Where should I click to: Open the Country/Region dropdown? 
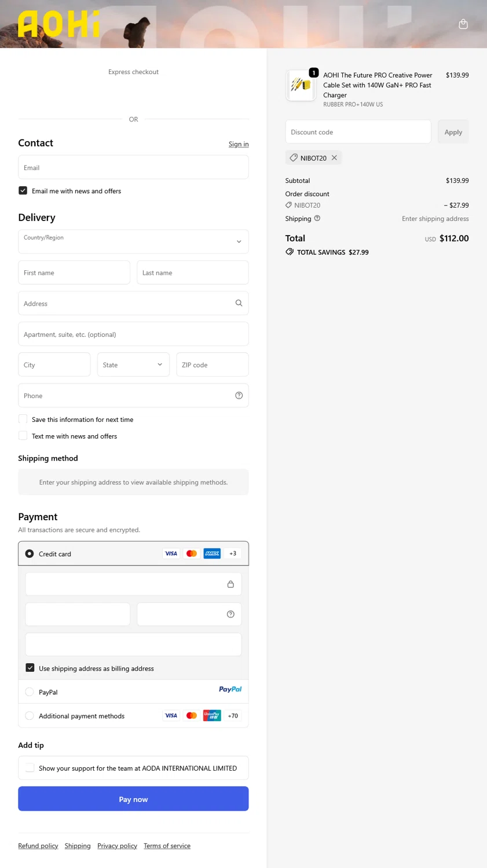[133, 242]
